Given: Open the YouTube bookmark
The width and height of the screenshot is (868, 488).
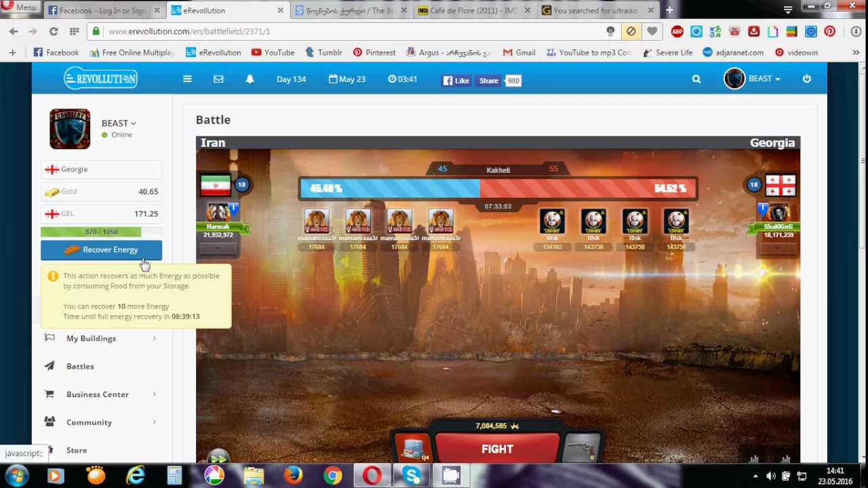Looking at the screenshot, I should (273, 52).
